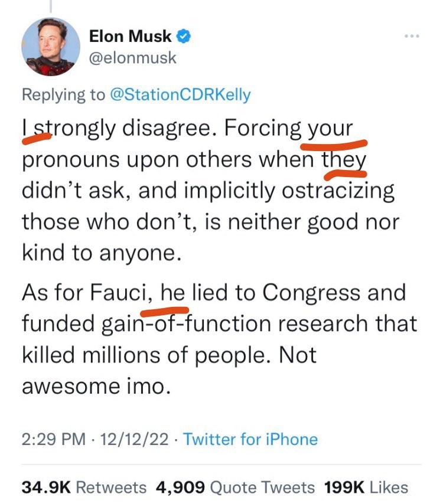Click the Elon Musk display name
443x504 pixels.
pos(131,37)
